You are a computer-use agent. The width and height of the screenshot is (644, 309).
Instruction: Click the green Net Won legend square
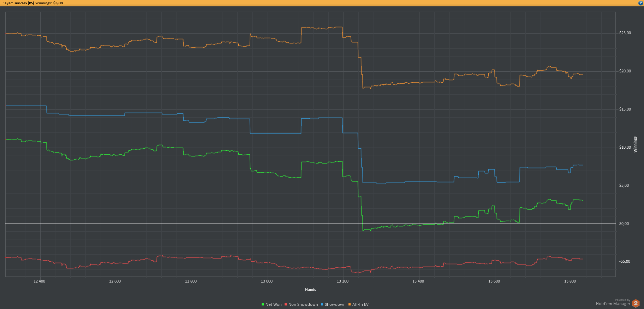coord(263,304)
